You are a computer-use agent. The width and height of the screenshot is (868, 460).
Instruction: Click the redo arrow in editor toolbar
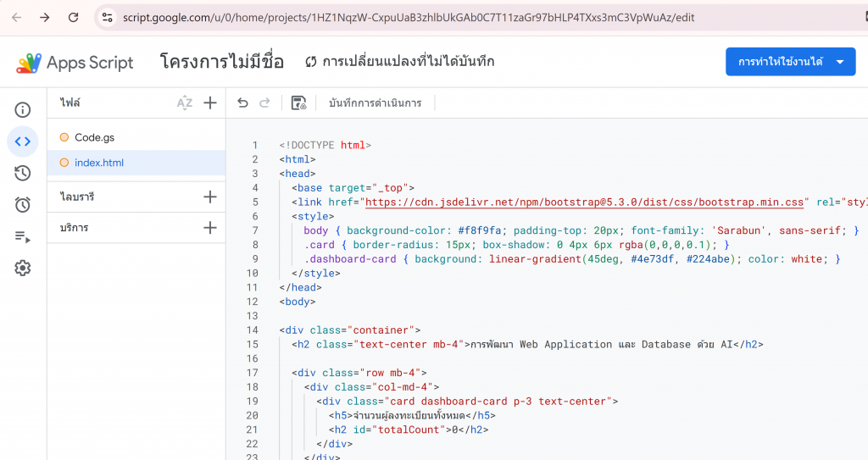(x=264, y=103)
